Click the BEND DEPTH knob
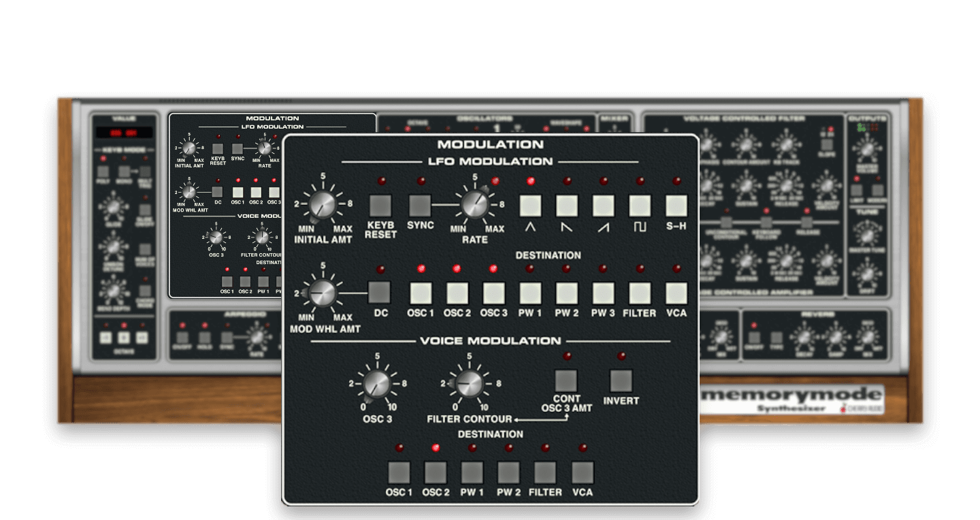980x520 pixels. click(114, 290)
